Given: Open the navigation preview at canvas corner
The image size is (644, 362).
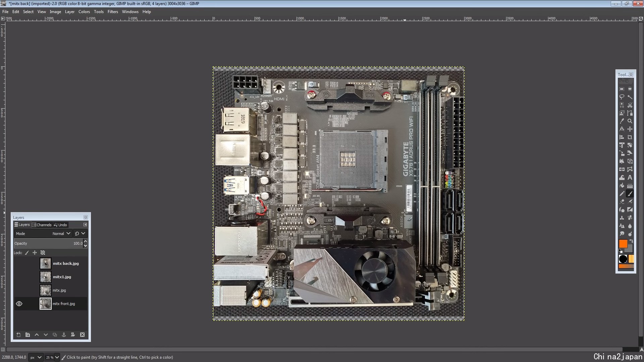Looking at the screenshot, I should pyautogui.click(x=641, y=350).
